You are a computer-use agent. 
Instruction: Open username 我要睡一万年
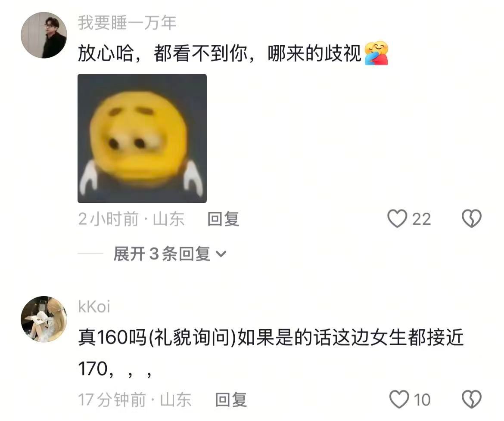127,23
